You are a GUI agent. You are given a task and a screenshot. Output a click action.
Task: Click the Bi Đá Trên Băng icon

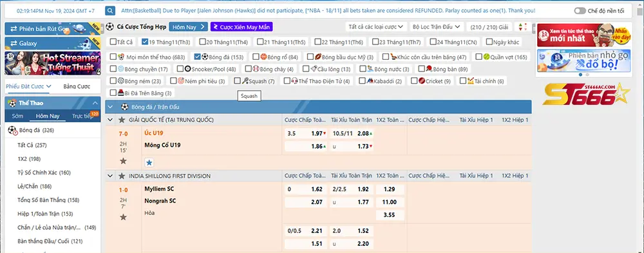pyautogui.click(x=121, y=93)
